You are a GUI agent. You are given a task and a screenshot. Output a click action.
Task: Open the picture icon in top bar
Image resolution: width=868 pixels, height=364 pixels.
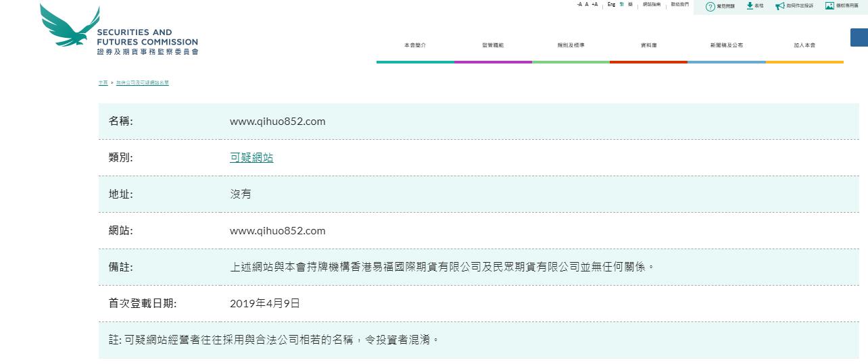[x=829, y=5]
